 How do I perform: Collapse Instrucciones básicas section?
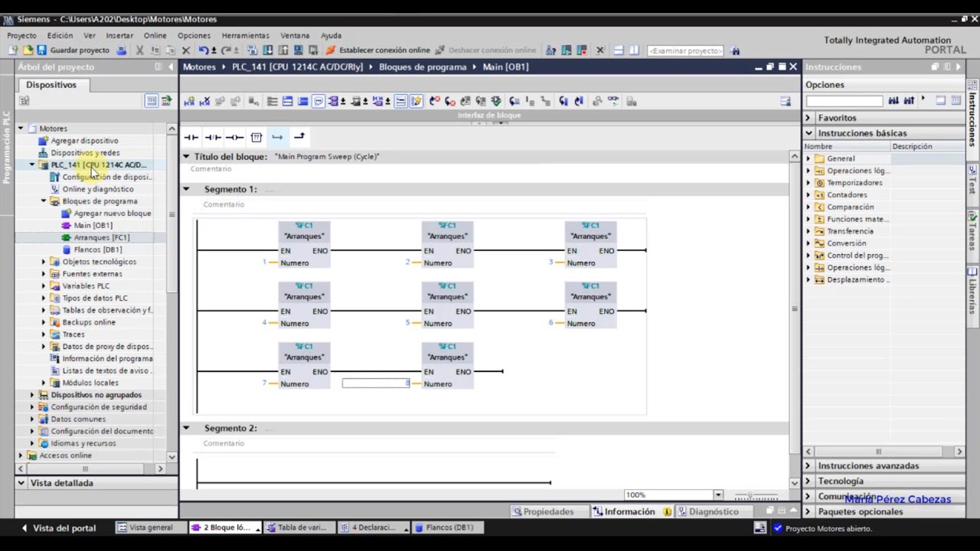[x=808, y=133]
